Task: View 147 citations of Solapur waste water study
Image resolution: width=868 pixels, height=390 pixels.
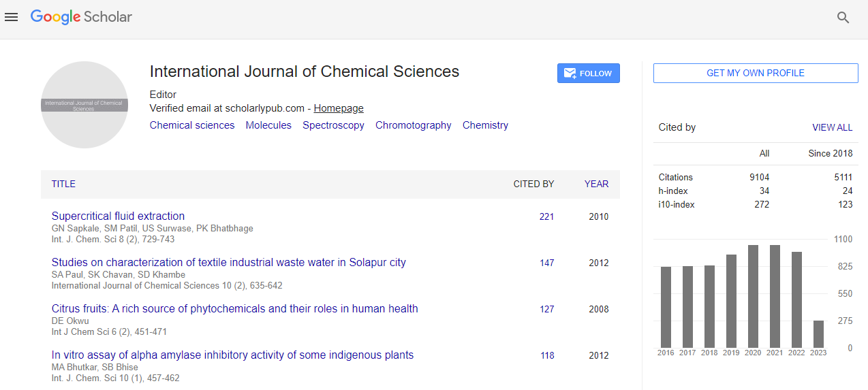Action: point(546,263)
